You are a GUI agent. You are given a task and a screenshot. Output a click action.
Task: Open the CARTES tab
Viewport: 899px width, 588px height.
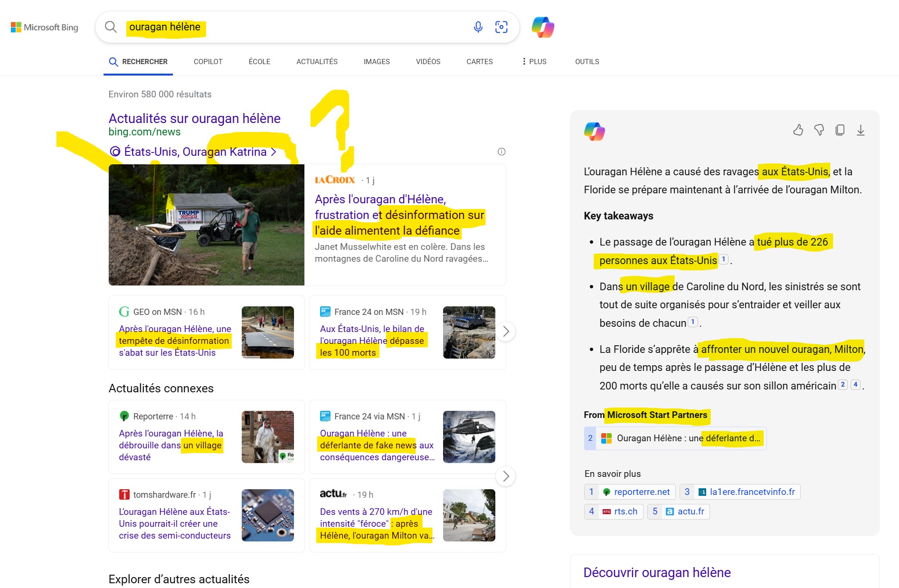pos(480,62)
